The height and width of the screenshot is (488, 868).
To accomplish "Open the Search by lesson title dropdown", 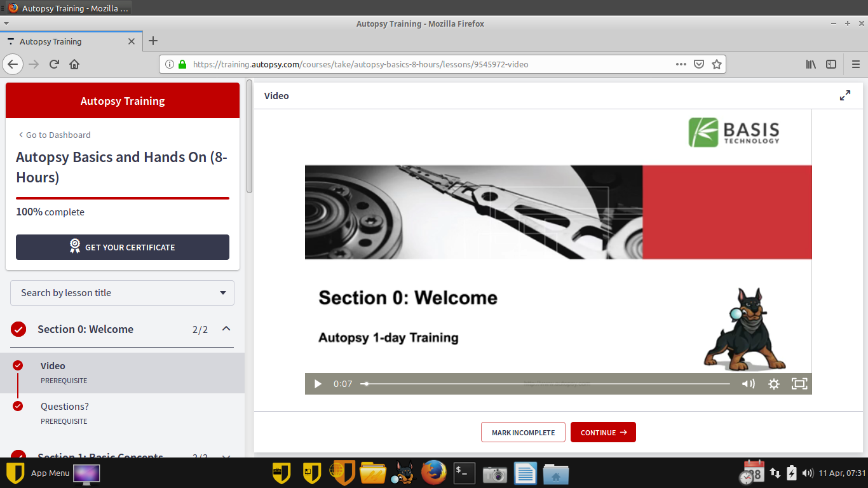I will (x=122, y=293).
